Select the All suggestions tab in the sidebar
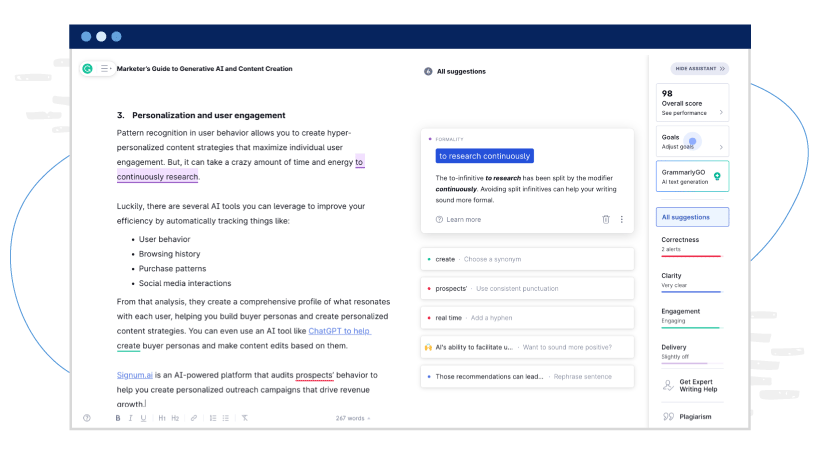This screenshot has width=820, height=455. pos(692,217)
